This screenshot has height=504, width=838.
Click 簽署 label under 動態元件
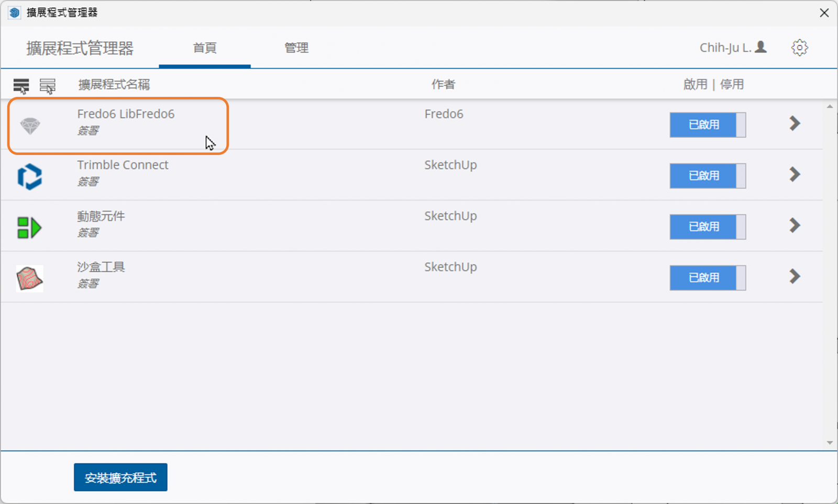pos(88,232)
